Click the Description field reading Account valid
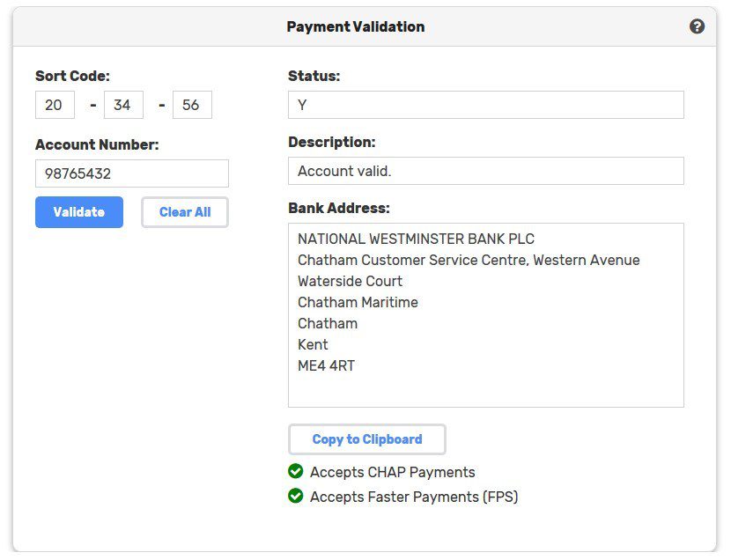The image size is (731, 560). [x=485, y=171]
